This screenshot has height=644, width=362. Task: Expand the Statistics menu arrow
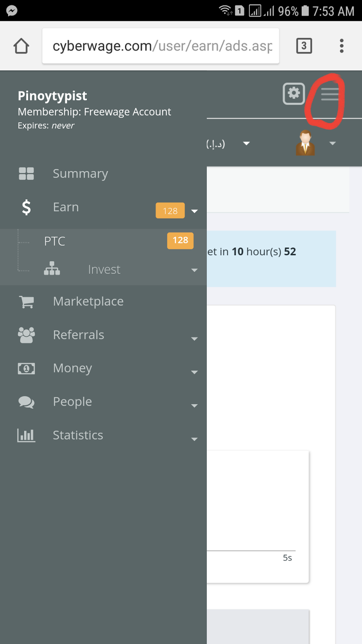click(x=194, y=439)
